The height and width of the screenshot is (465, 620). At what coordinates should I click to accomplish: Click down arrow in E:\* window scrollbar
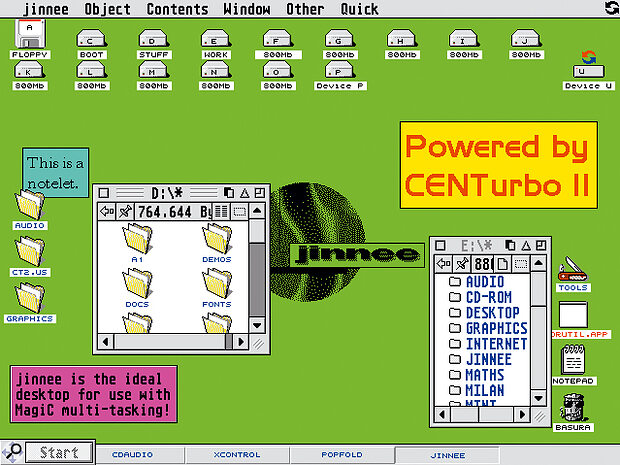click(x=539, y=398)
